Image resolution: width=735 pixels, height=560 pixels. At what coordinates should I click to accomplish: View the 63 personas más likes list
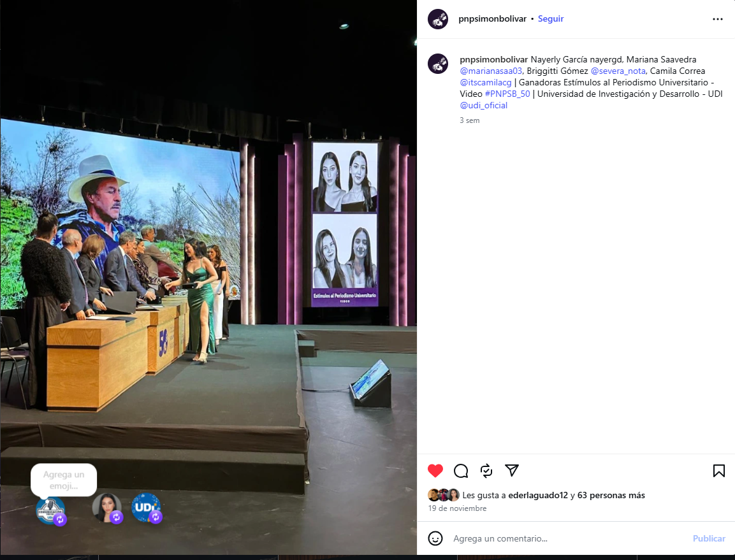[611, 495]
